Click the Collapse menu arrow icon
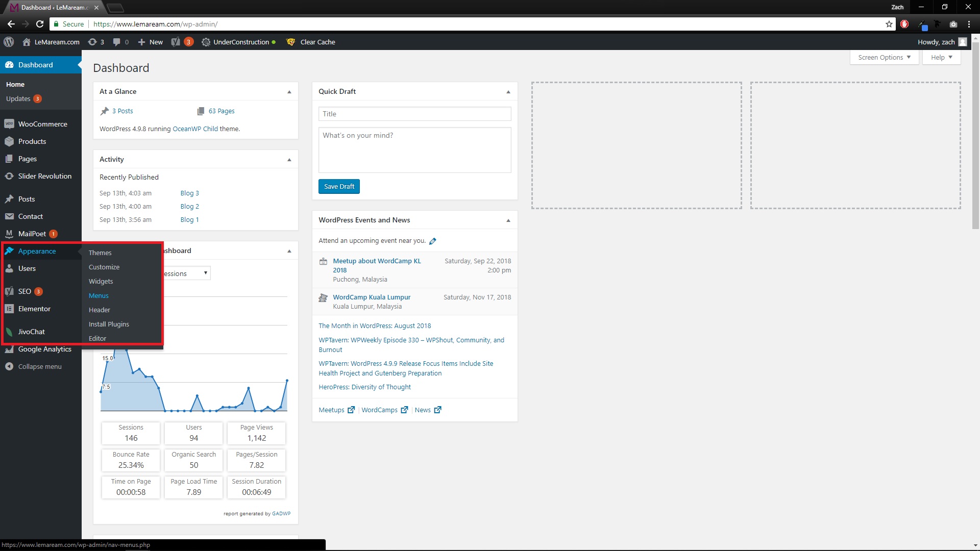This screenshot has height=551, width=980. (x=9, y=366)
